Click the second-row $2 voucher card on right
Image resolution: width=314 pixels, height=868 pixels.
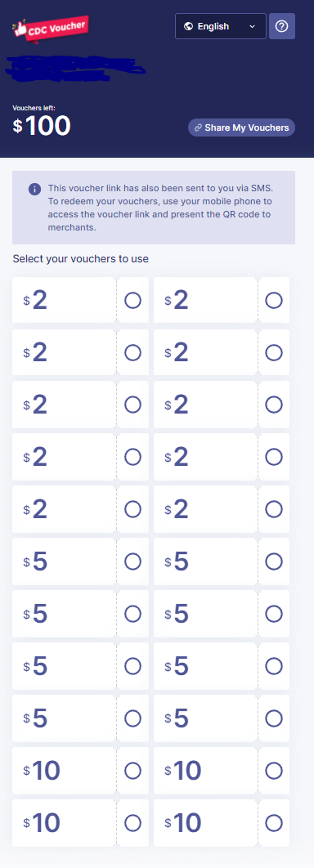pos(222,352)
